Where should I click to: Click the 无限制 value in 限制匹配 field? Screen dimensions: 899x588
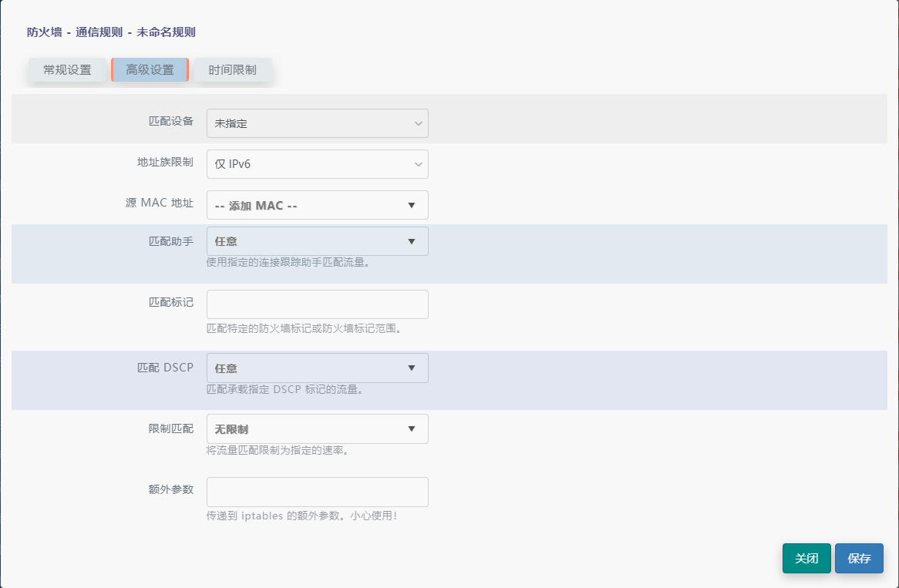(231, 429)
